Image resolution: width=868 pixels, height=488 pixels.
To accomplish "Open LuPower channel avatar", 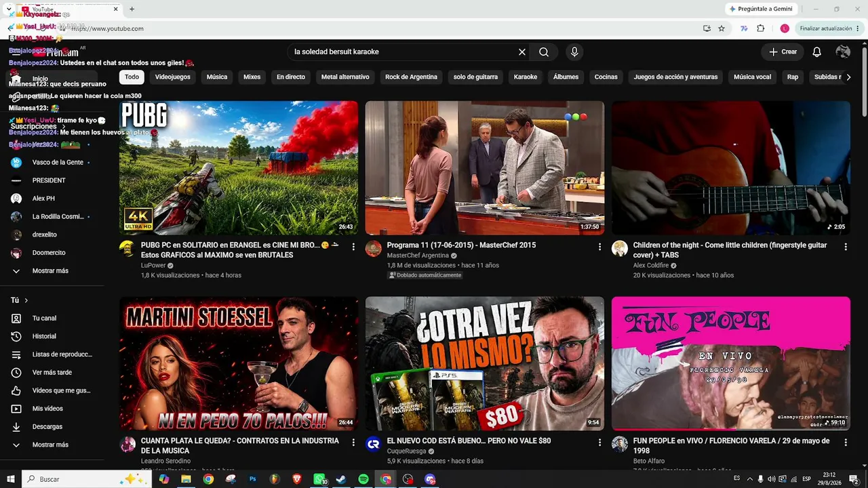I will pos(127,248).
